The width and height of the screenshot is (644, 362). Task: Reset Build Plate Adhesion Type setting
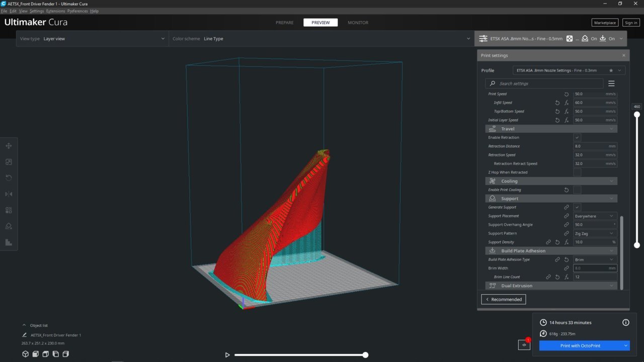[x=567, y=259]
